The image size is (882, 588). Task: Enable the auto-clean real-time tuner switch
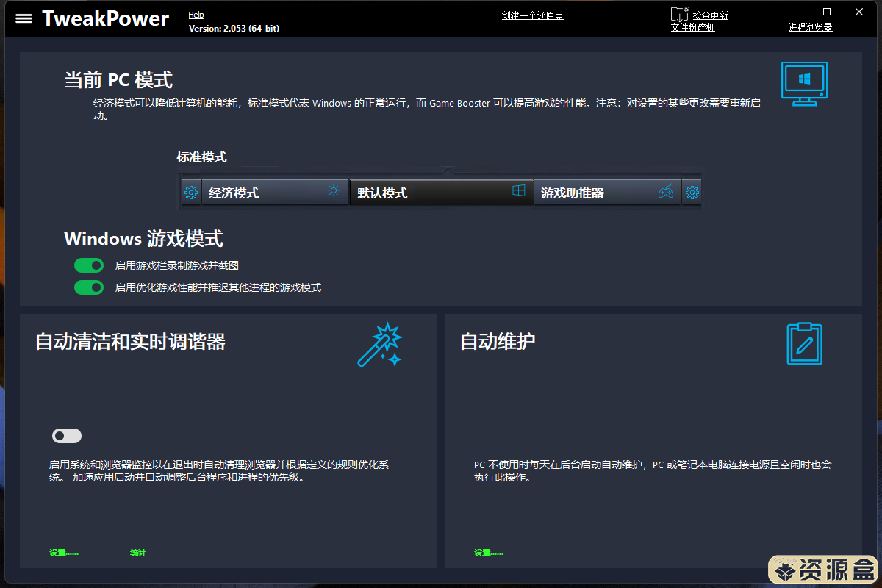coord(67,436)
